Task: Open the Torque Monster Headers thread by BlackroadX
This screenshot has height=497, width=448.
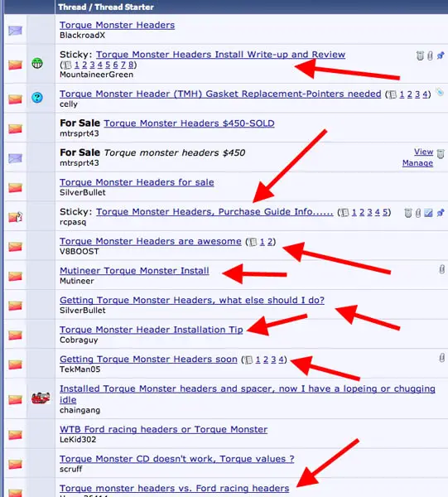Action: tap(117, 25)
